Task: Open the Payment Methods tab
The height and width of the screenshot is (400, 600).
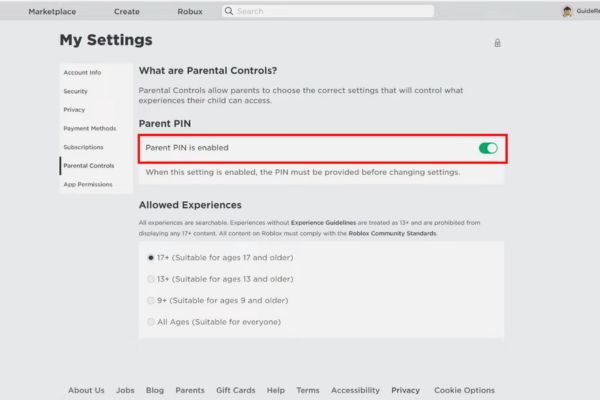Action: pyautogui.click(x=90, y=128)
